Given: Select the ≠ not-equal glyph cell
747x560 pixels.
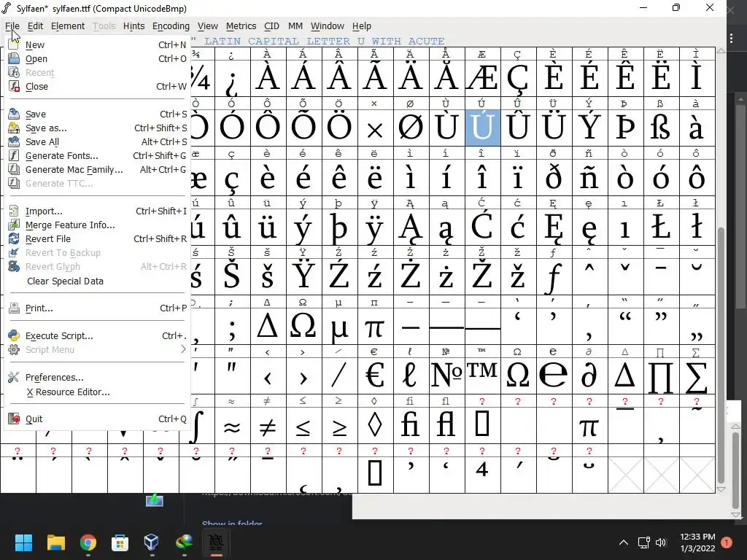Looking at the screenshot, I should click(268, 425).
